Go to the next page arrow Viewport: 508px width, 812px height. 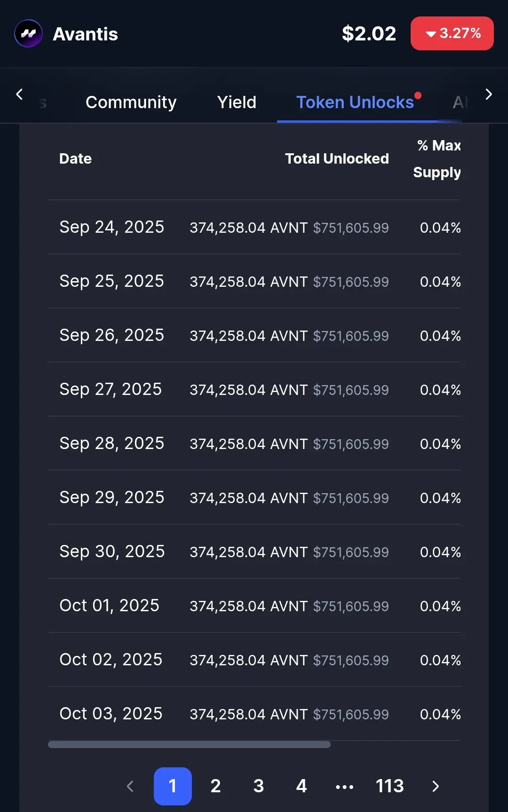tap(436, 786)
